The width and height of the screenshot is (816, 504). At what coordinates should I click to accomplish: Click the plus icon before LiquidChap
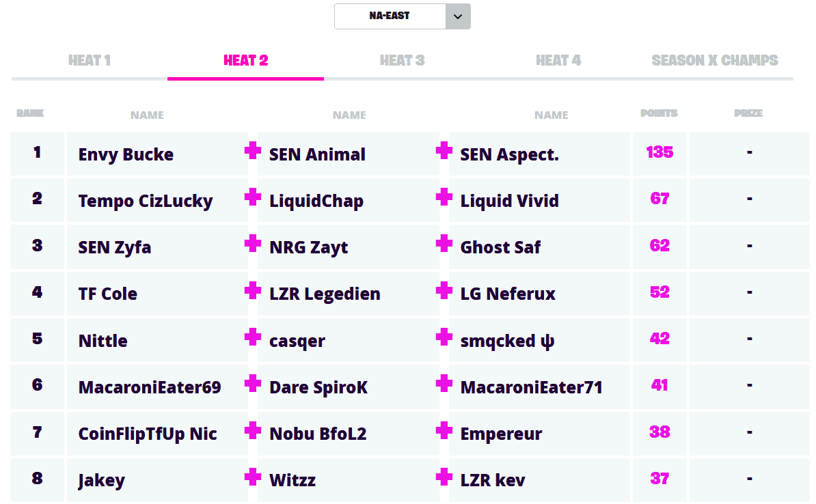(x=253, y=197)
